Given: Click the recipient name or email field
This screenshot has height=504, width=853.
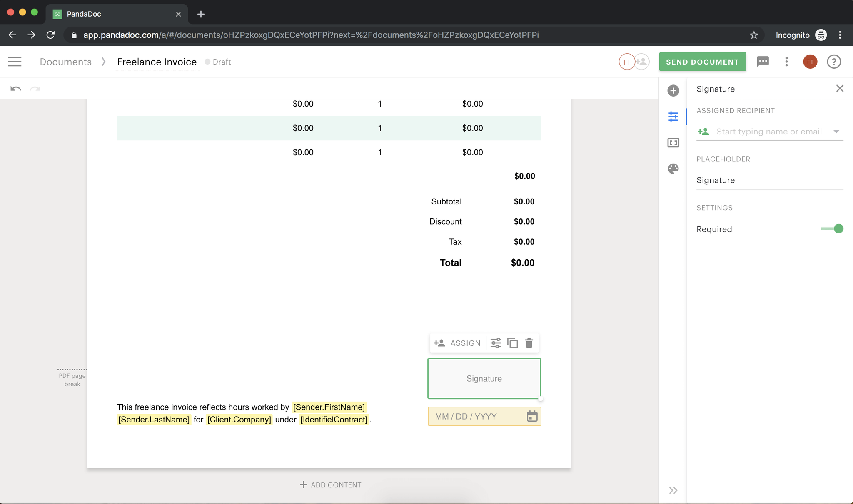Looking at the screenshot, I should pyautogui.click(x=769, y=132).
